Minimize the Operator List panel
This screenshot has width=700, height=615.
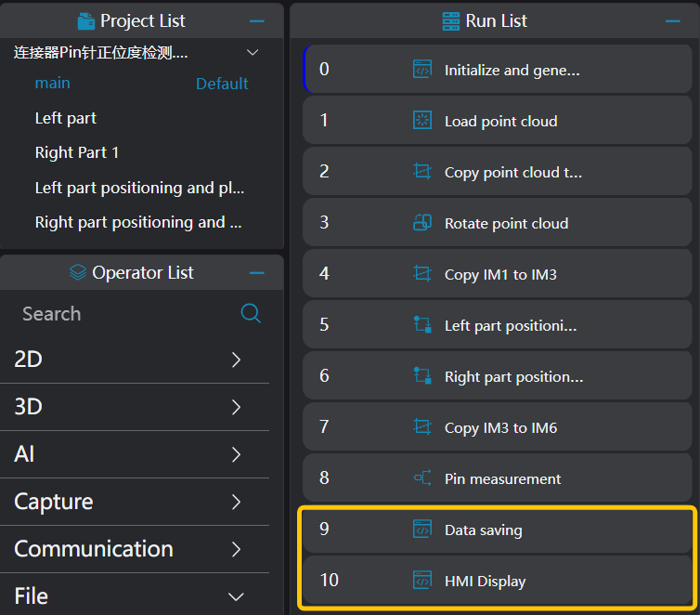257,273
